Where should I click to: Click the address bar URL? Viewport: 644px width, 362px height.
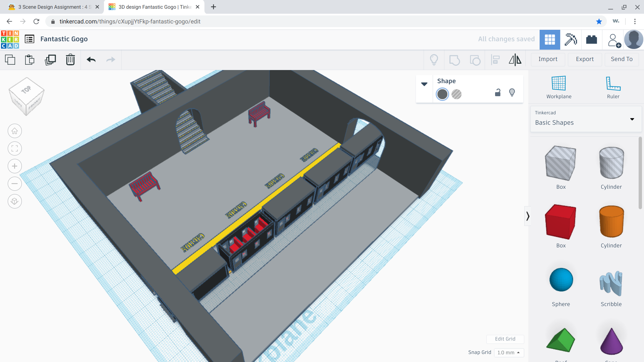pos(130,21)
